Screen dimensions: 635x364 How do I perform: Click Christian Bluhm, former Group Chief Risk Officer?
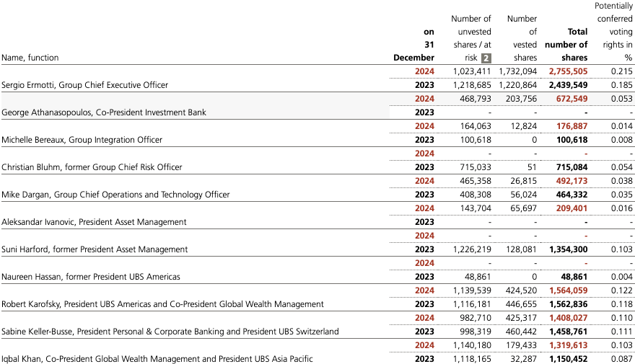tap(92, 167)
